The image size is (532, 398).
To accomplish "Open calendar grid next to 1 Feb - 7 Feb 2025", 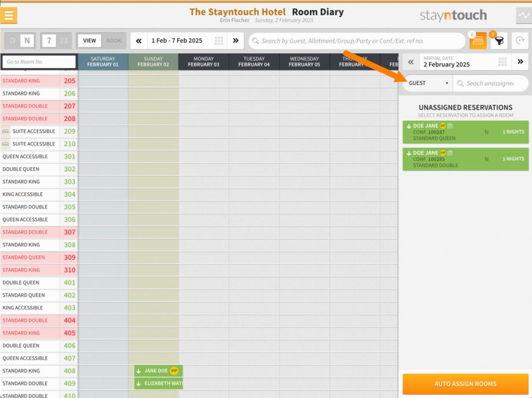I will pyautogui.click(x=219, y=40).
